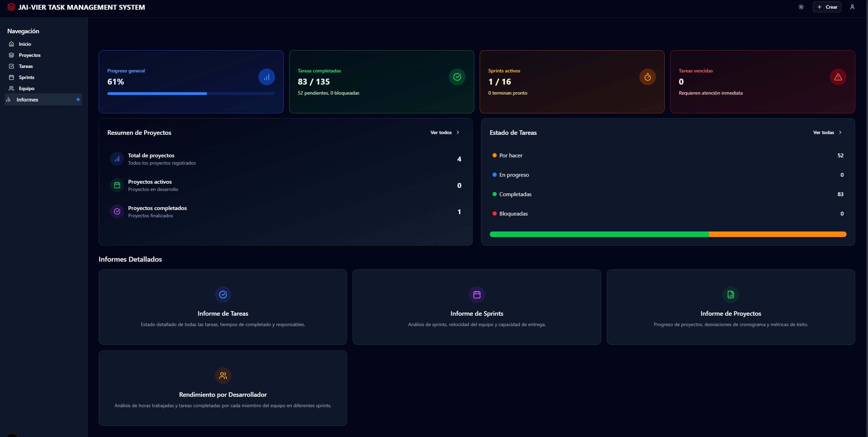Click Rendimiento por Desarrollador people icon
The image size is (868, 437).
[223, 376]
